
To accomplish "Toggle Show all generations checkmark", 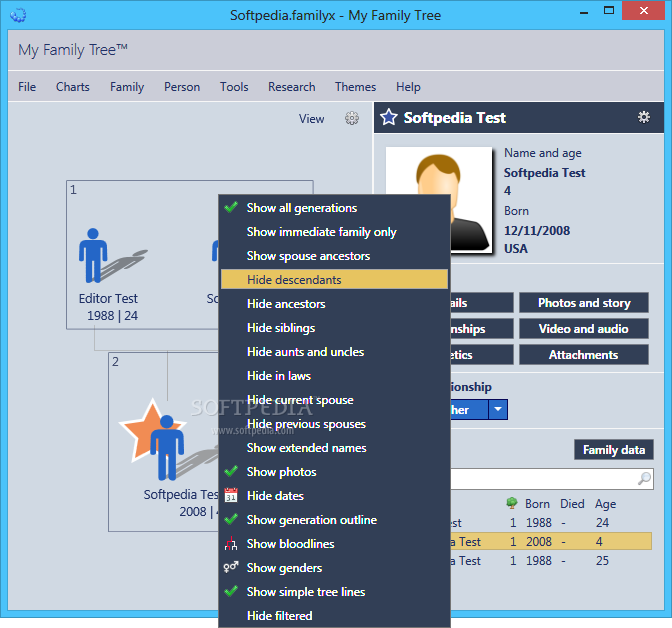I will 231,207.
